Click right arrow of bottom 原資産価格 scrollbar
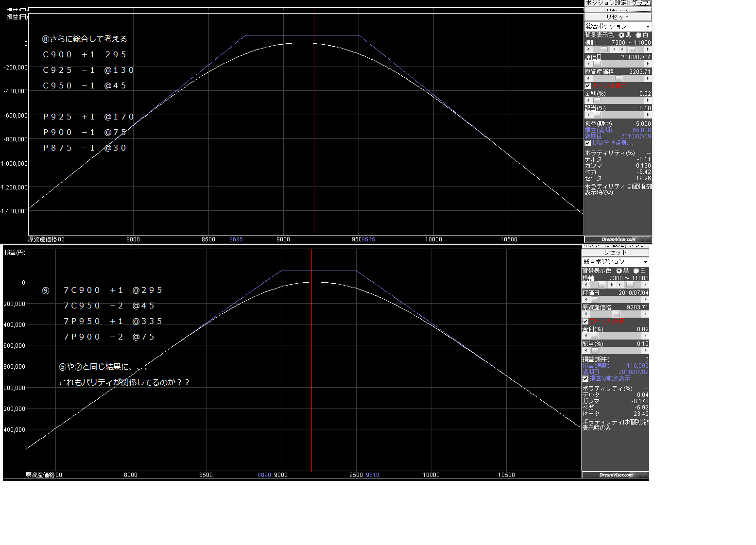This screenshot has width=756, height=545. 645,314
